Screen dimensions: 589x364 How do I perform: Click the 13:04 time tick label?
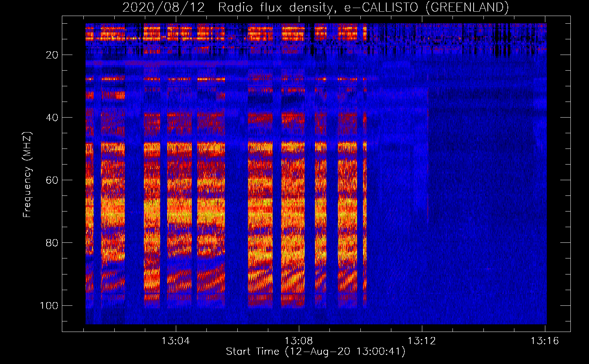pos(176,341)
